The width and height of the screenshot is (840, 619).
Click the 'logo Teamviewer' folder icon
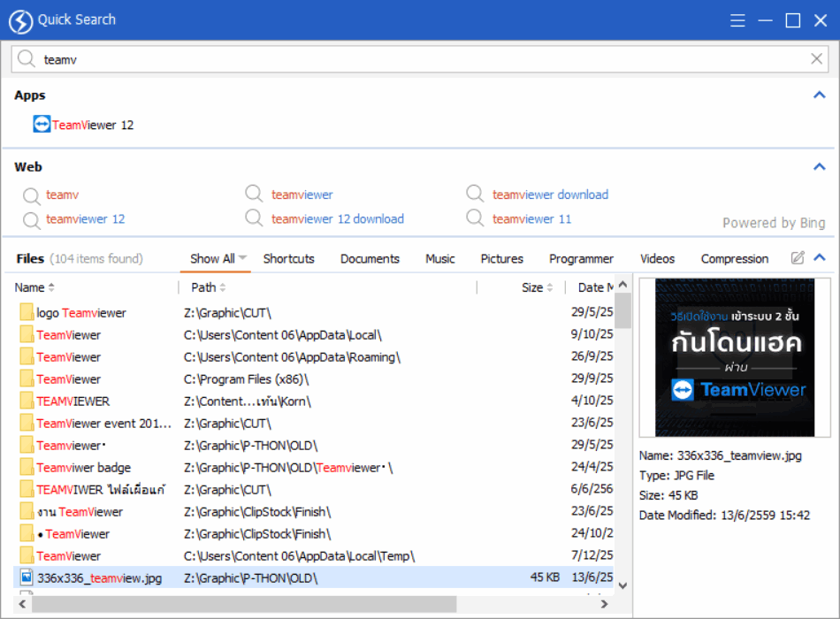coord(27,313)
